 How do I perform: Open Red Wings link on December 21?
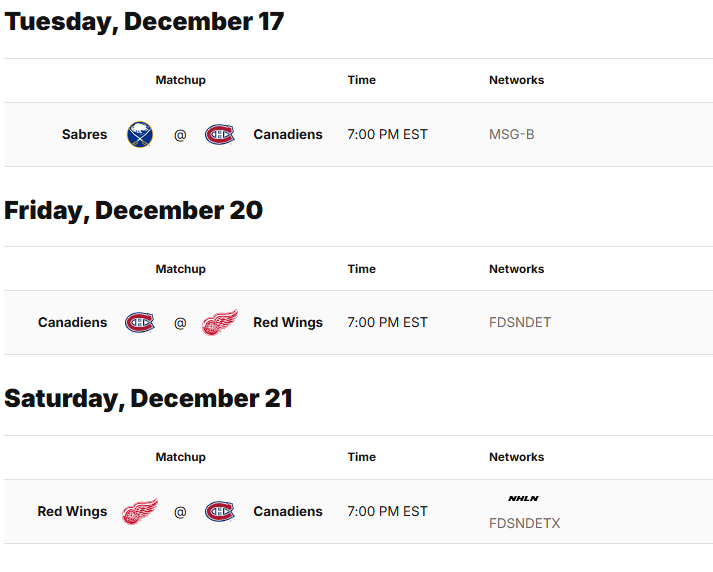tap(72, 511)
